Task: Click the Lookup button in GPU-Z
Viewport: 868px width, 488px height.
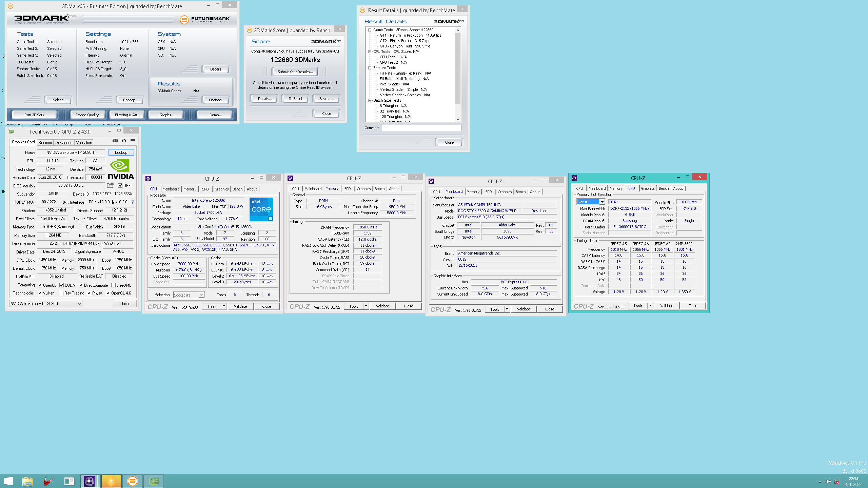Action: click(x=121, y=152)
